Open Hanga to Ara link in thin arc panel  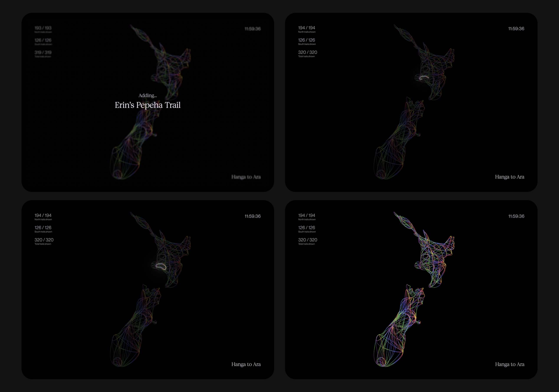point(510,177)
